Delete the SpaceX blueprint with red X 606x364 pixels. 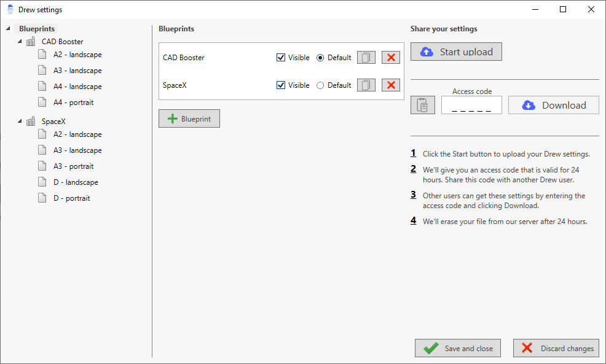pyautogui.click(x=390, y=85)
